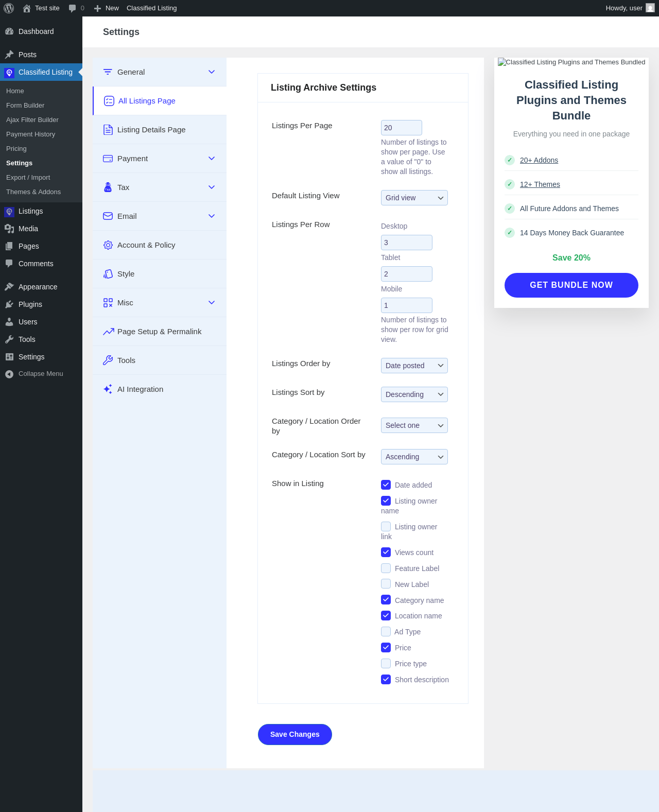This screenshot has width=659, height=812.
Task: Click the WordPress logo icon
Action: pos(9,8)
